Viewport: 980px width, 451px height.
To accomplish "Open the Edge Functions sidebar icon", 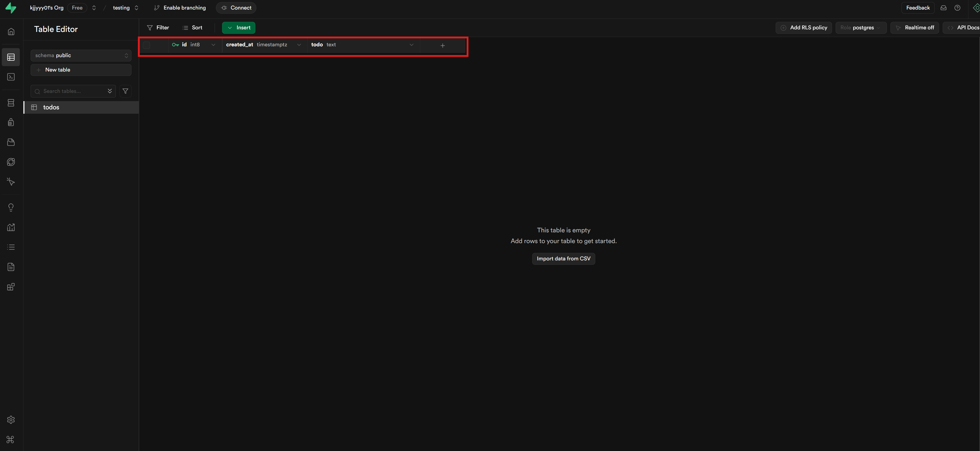I will (11, 162).
